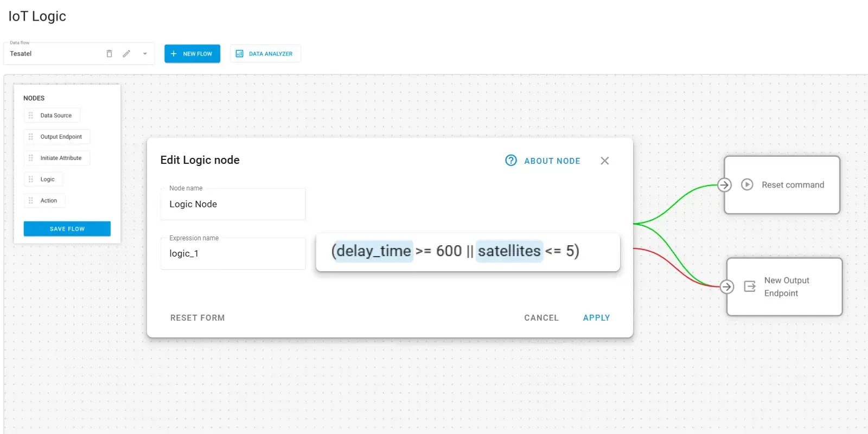Viewport: 868px width, 434px height.
Task: Click RESET FORM in the dialog
Action: click(x=197, y=317)
